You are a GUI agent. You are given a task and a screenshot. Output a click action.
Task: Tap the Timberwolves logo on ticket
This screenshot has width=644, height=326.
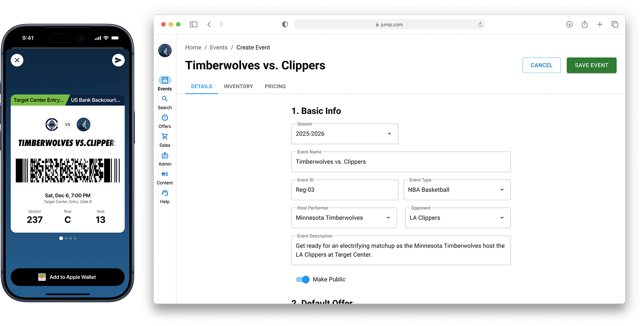click(84, 124)
